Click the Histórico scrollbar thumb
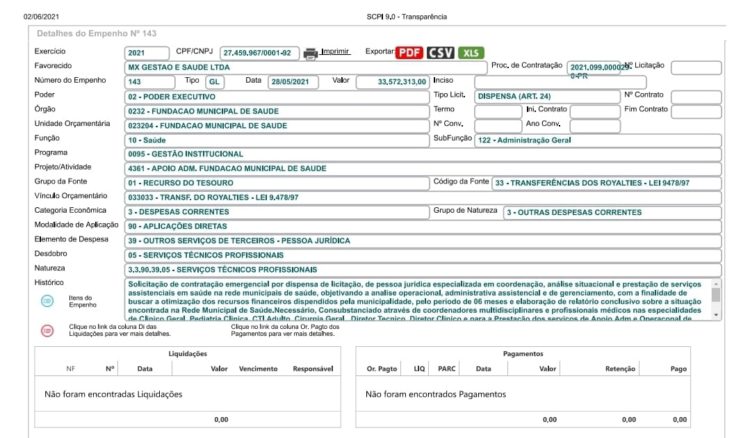Viewport: 750px width, 438px height. [716, 295]
